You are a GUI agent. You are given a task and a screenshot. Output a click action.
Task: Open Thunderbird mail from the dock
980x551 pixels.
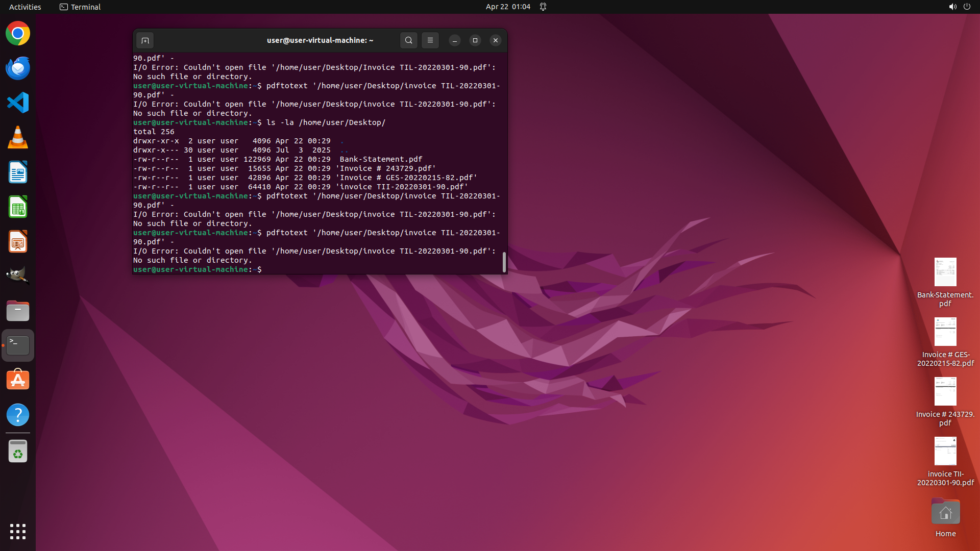point(18,68)
